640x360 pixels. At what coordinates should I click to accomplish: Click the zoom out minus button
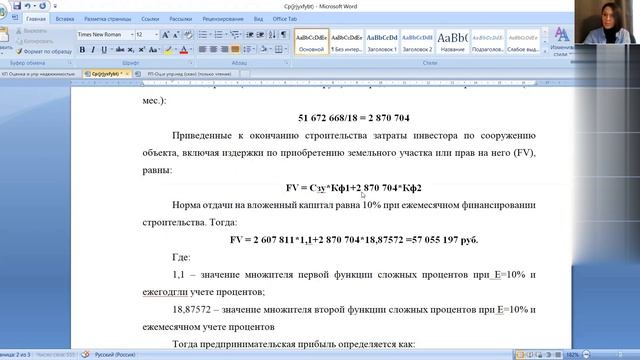(x=587, y=355)
